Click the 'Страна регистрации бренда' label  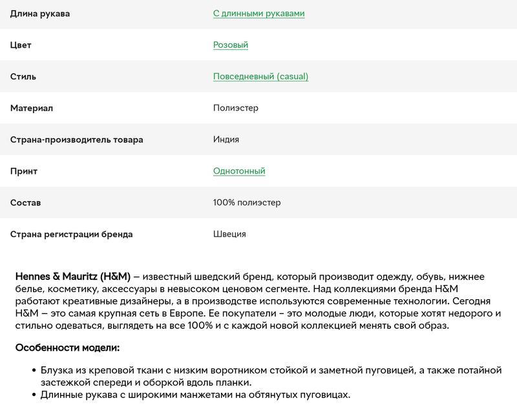pyautogui.click(x=71, y=235)
